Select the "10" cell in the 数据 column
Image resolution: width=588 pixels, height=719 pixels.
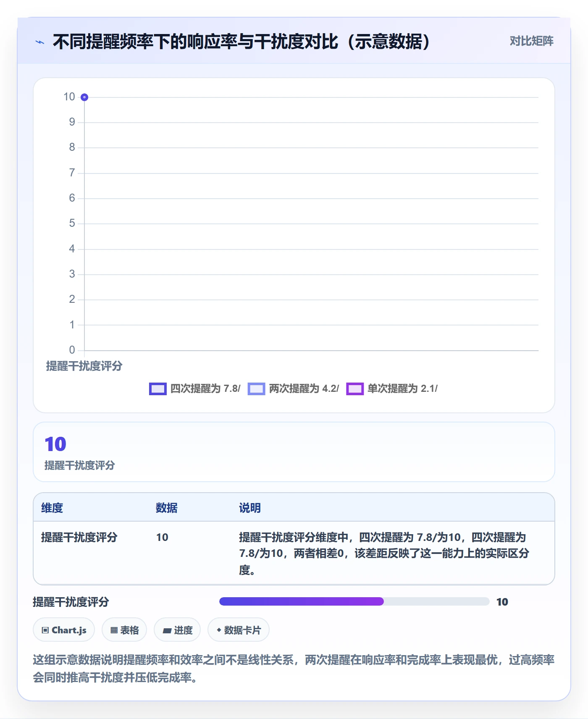pyautogui.click(x=162, y=537)
